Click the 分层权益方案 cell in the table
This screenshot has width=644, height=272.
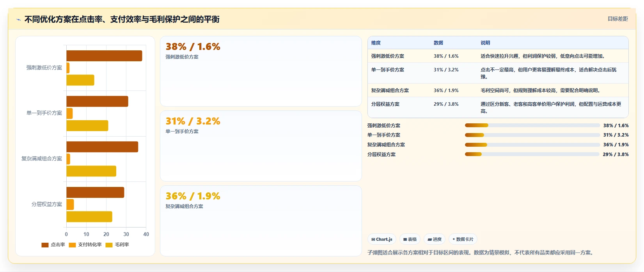(385, 104)
